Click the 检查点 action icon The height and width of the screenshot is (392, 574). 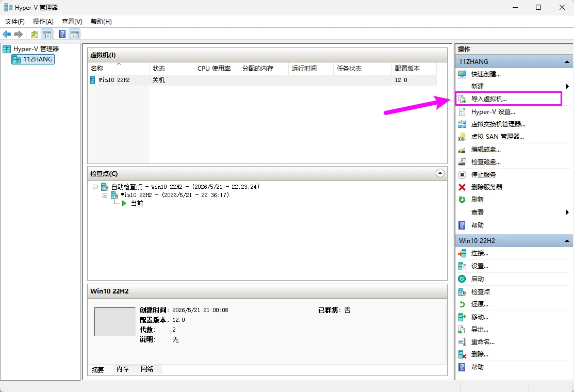click(x=462, y=292)
